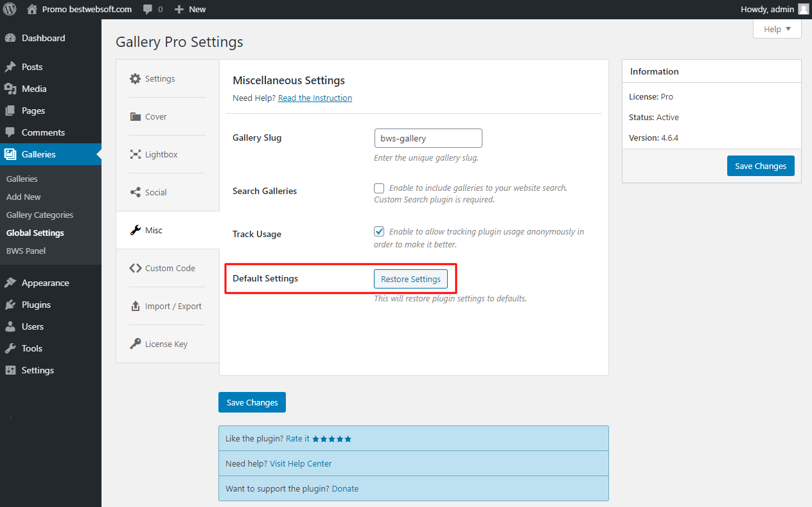Screen dimensions: 812x507
Task: Uncheck the Track Usage checkbox
Action: tap(379, 231)
